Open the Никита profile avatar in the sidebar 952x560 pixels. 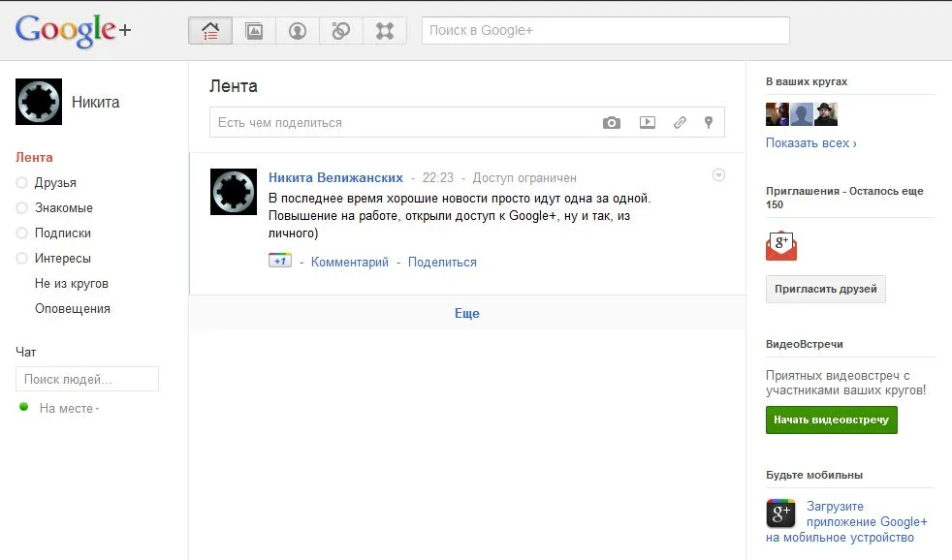click(x=39, y=102)
